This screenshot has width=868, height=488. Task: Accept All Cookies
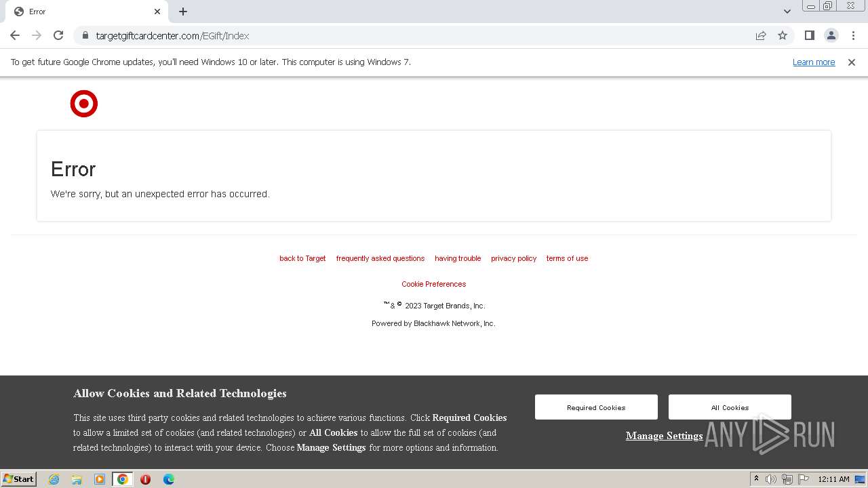point(730,407)
